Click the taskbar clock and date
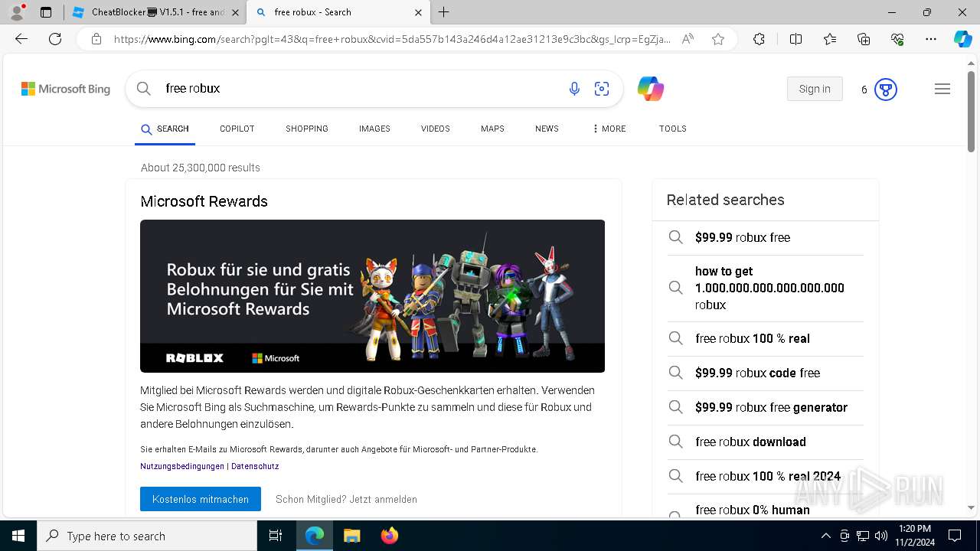The width and height of the screenshot is (980, 551). pos(915,536)
